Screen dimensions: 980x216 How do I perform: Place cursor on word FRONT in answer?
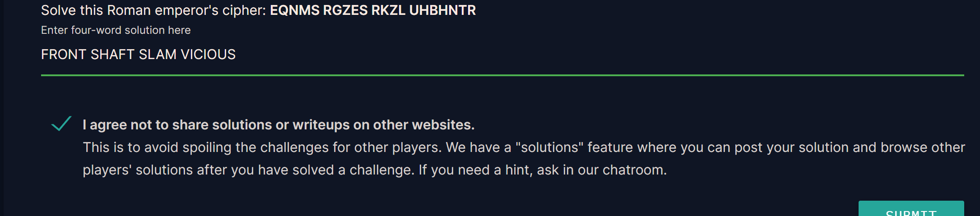click(64, 55)
